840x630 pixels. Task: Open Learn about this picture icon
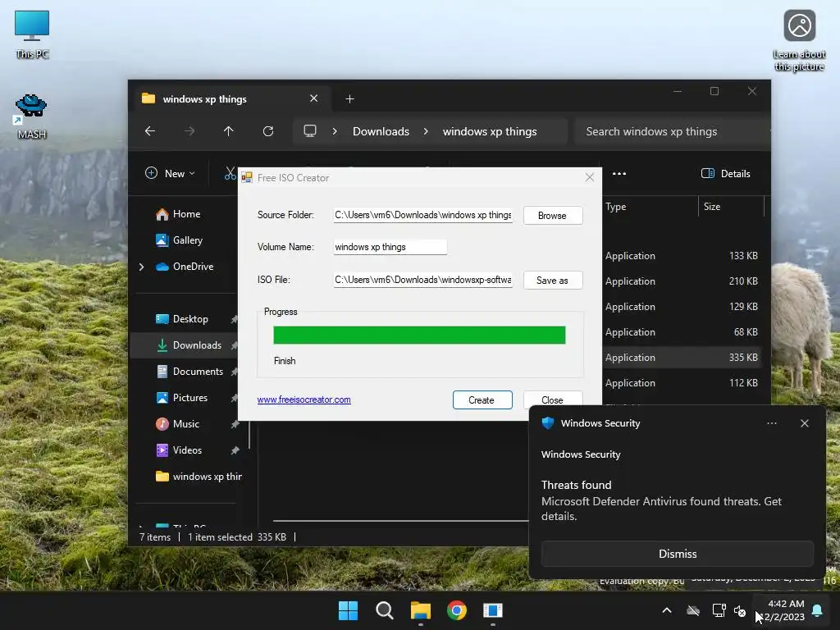pyautogui.click(x=799, y=41)
